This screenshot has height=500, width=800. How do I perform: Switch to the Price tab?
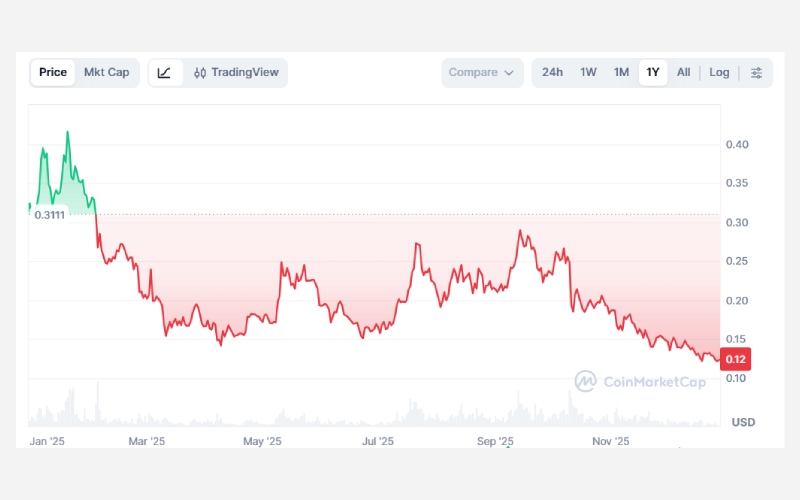[53, 73]
